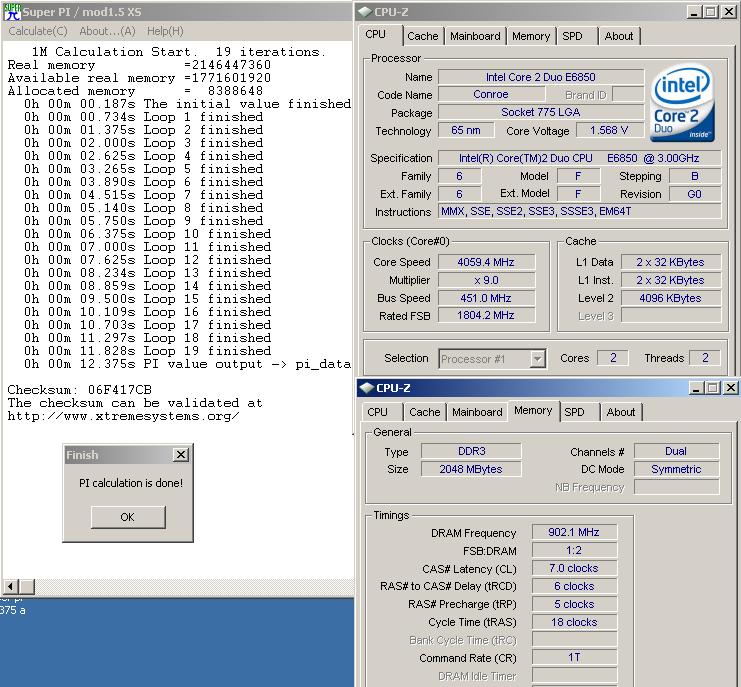Click the CPU-Z icon in upper window title

[364, 12]
